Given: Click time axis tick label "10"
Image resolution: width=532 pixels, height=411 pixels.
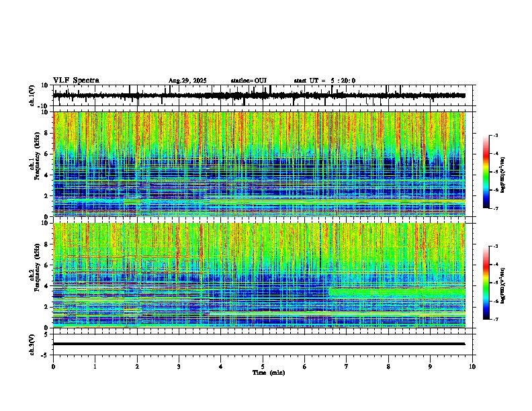Looking at the screenshot, I should [472, 367].
